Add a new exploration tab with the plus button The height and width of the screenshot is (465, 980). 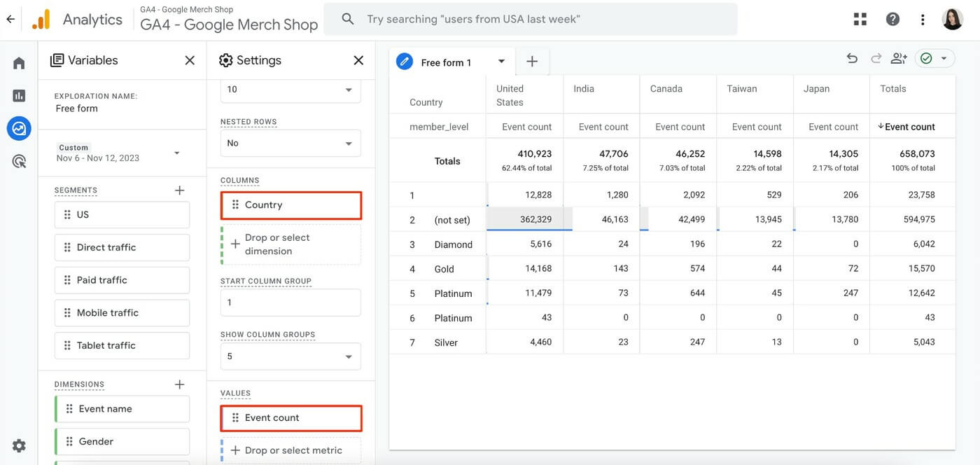tap(532, 61)
